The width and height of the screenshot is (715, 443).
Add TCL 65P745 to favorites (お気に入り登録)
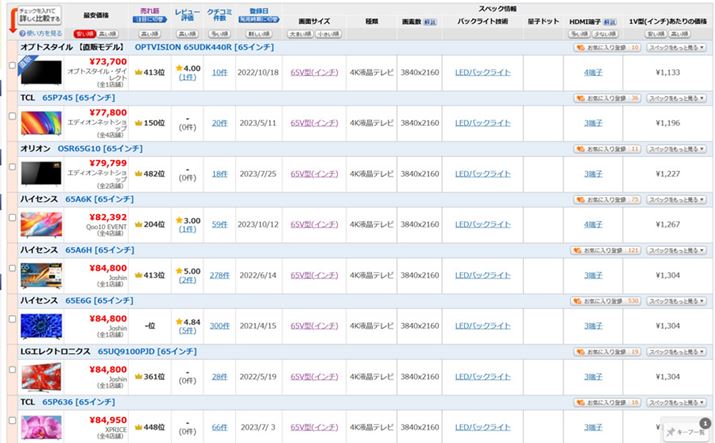point(607,98)
